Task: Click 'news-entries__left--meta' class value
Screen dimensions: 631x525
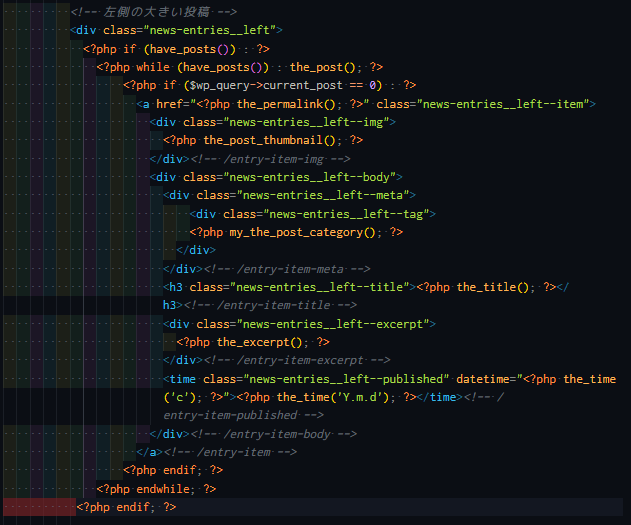Action: tap(323, 195)
